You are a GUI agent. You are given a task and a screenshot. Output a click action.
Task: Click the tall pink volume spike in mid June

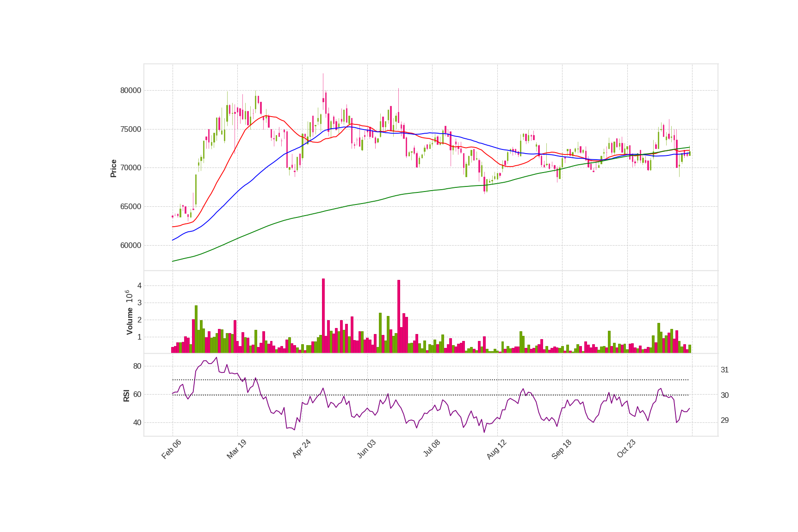399,316
